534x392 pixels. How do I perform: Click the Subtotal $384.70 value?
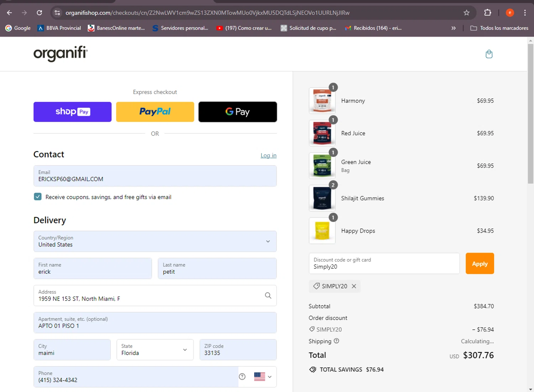(483, 306)
